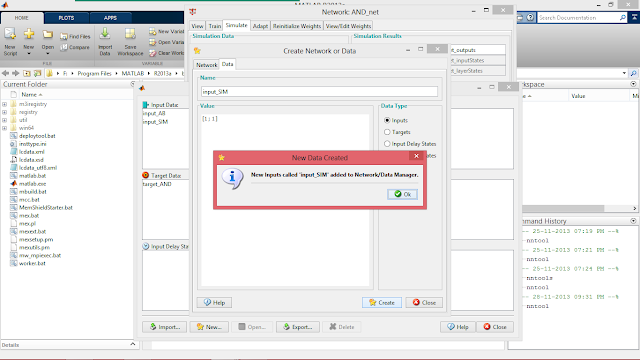Open the Workspace panel actions menu
Image resolution: width=640 pixels, height=360 pixels.
click(633, 84)
